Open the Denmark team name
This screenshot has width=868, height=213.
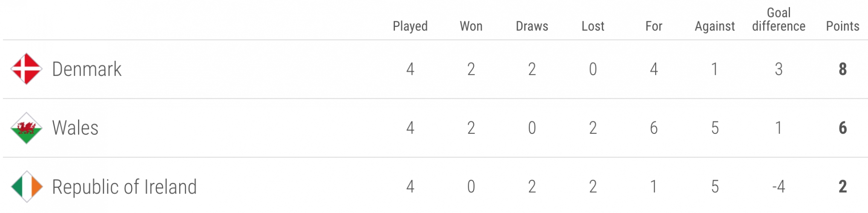(87, 69)
